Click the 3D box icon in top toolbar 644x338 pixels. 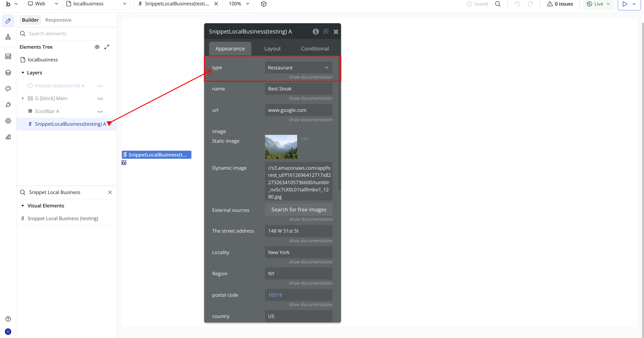pyautogui.click(x=263, y=4)
